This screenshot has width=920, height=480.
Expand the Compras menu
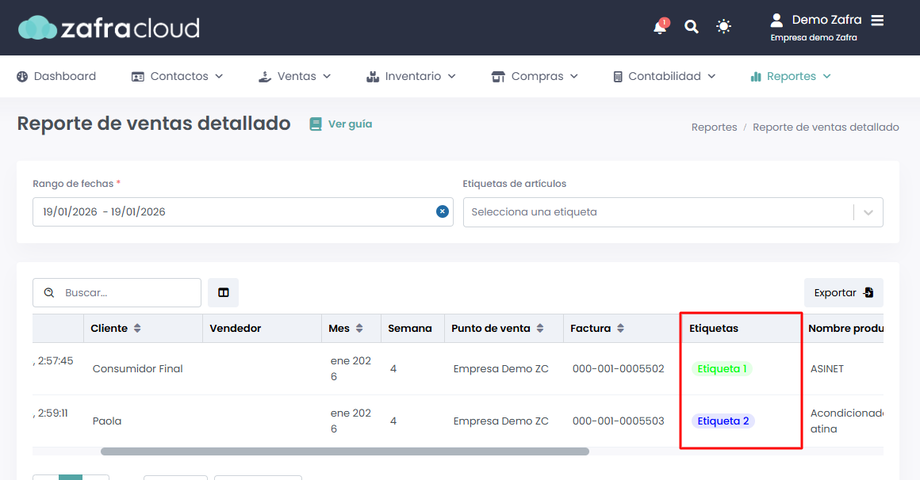[535, 76]
